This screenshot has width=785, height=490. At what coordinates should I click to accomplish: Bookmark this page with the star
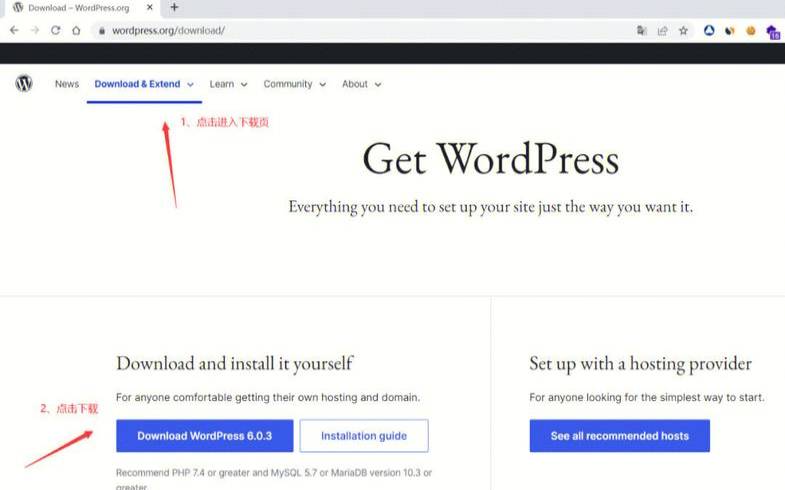683,31
